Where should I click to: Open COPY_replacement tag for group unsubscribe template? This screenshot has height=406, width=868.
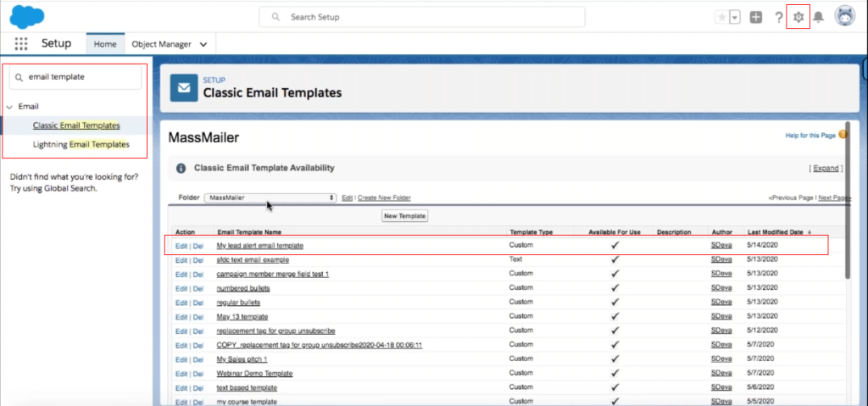click(320, 345)
